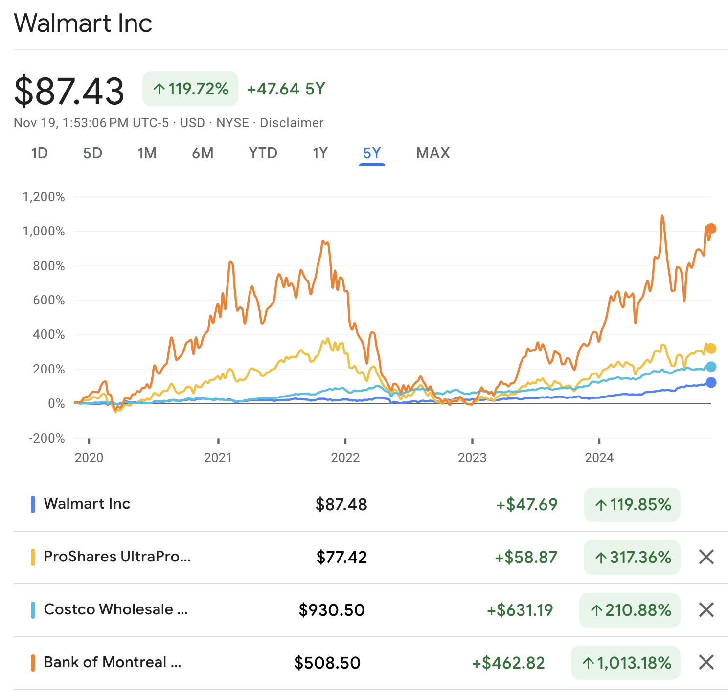Select the 5D time range tab
The width and height of the screenshot is (728, 700).
click(x=92, y=153)
